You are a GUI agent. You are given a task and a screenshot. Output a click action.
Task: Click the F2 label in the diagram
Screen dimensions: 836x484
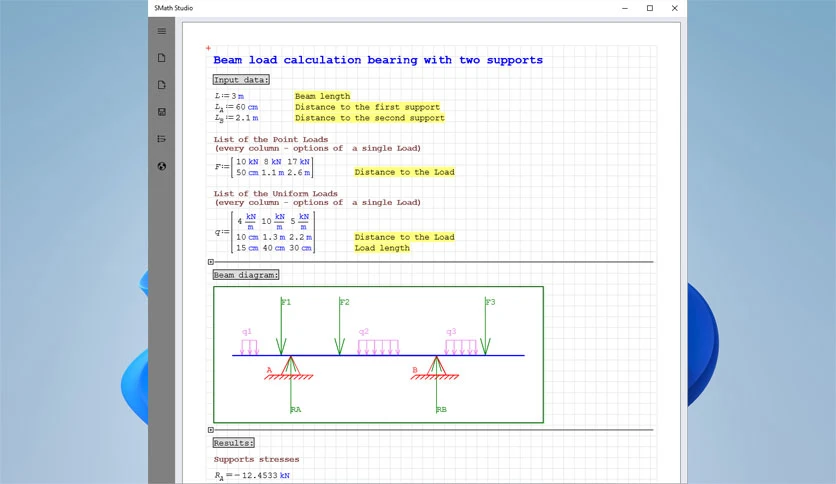345,302
